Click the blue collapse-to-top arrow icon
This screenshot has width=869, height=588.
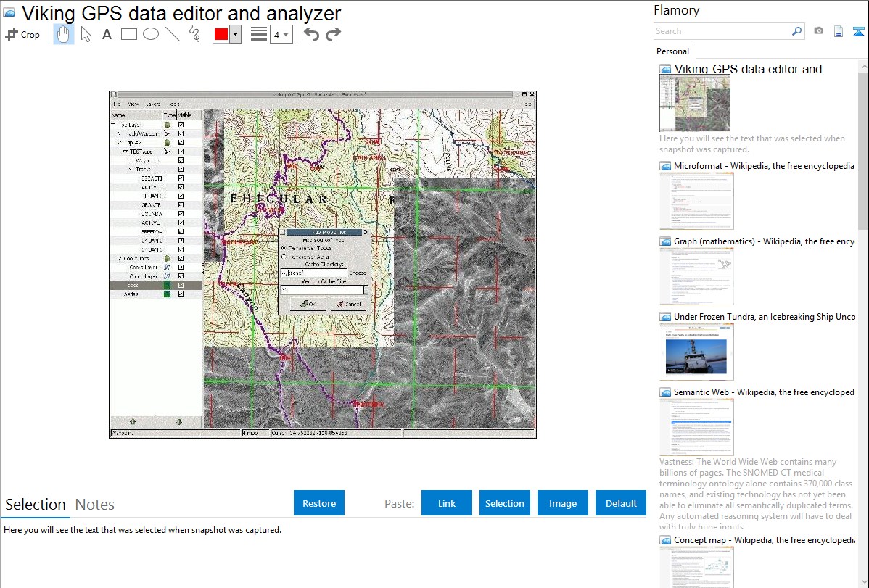coord(858,31)
